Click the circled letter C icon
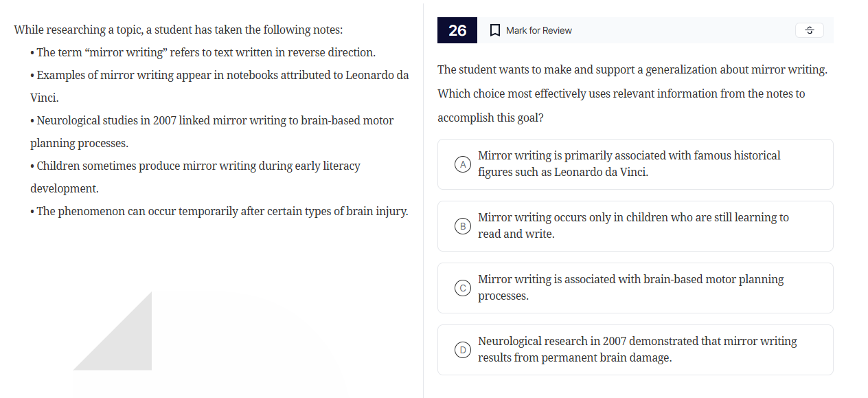 pos(462,287)
